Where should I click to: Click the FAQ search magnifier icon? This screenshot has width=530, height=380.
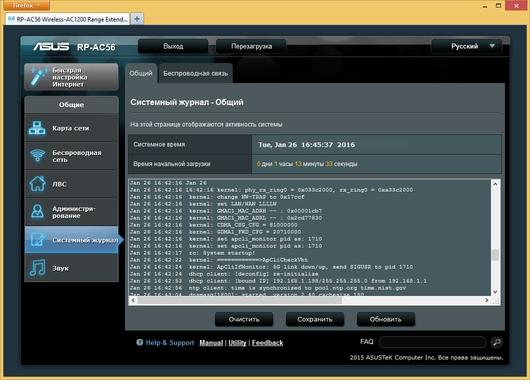click(497, 342)
